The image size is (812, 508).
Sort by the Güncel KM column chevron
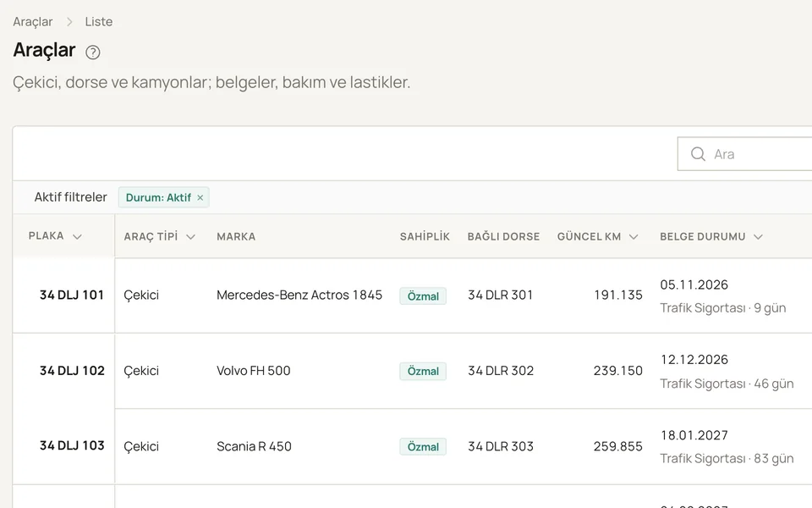pos(634,237)
